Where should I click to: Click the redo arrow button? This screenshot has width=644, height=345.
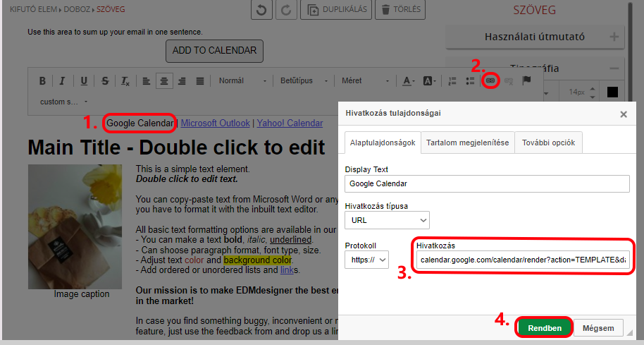point(286,9)
